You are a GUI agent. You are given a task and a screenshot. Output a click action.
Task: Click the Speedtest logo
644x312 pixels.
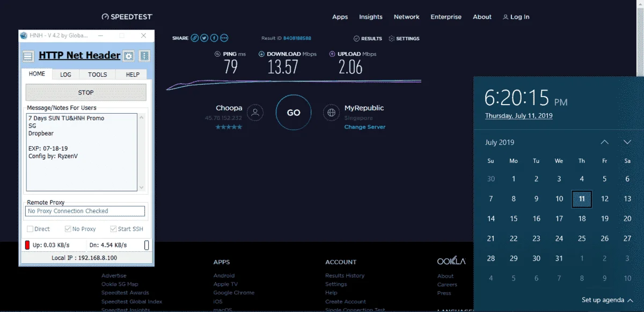[x=128, y=17]
